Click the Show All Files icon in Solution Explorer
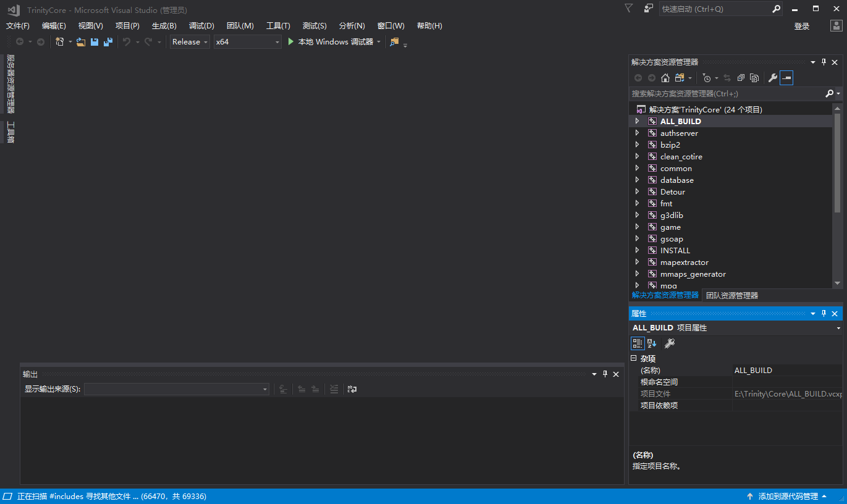Viewport: 847px width, 504px height. pos(754,78)
